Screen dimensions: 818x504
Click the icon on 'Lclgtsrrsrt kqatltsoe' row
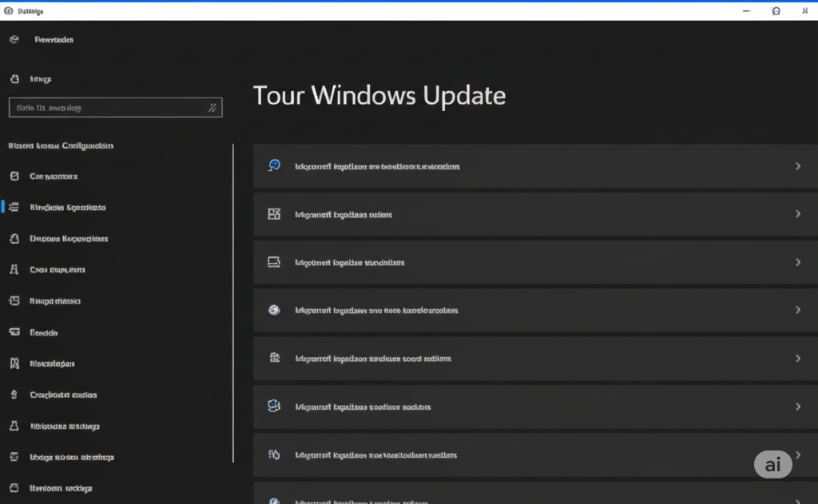point(274,454)
